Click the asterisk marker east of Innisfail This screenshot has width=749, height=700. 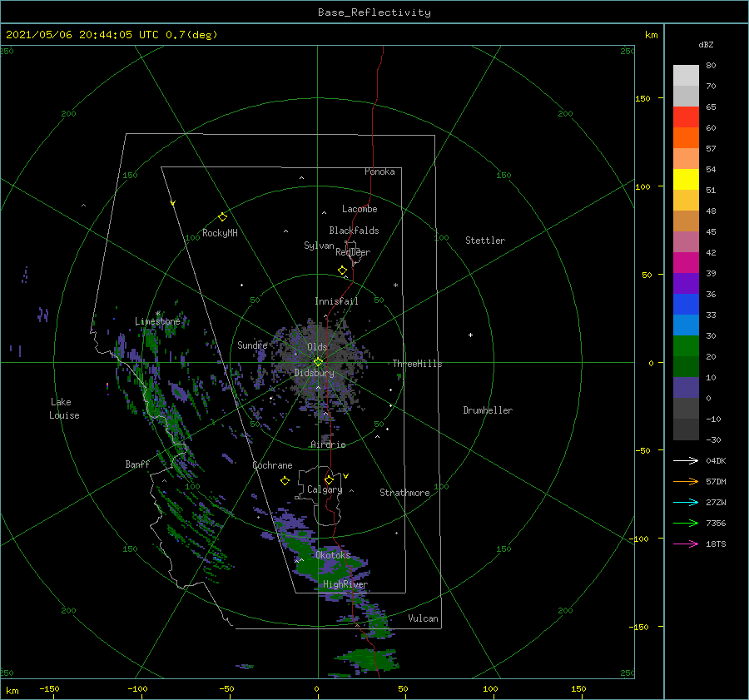[x=395, y=285]
